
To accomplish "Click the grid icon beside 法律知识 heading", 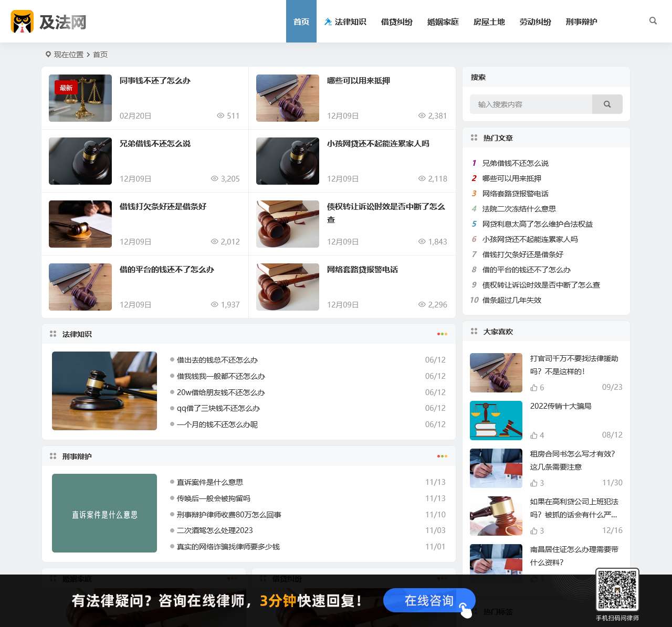I will coord(53,334).
